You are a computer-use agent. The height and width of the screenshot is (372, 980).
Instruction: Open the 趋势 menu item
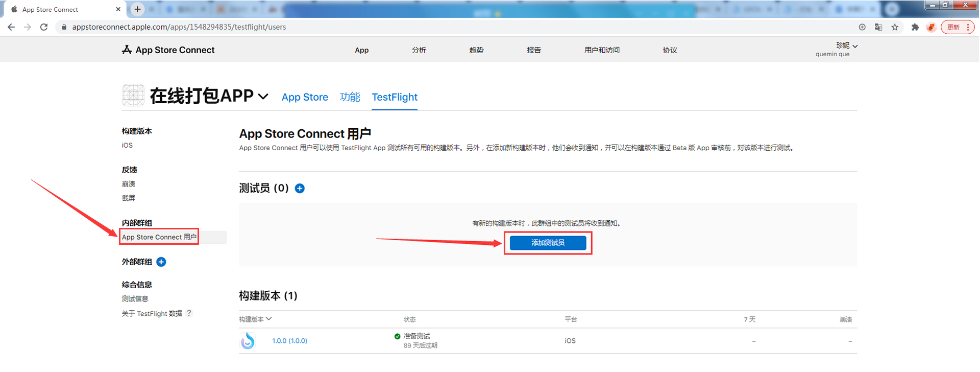point(476,50)
